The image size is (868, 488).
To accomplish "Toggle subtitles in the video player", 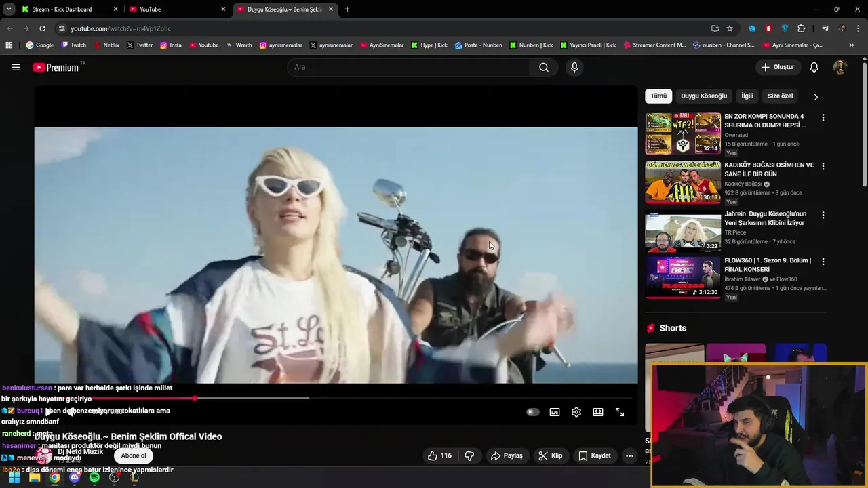I will point(555,412).
